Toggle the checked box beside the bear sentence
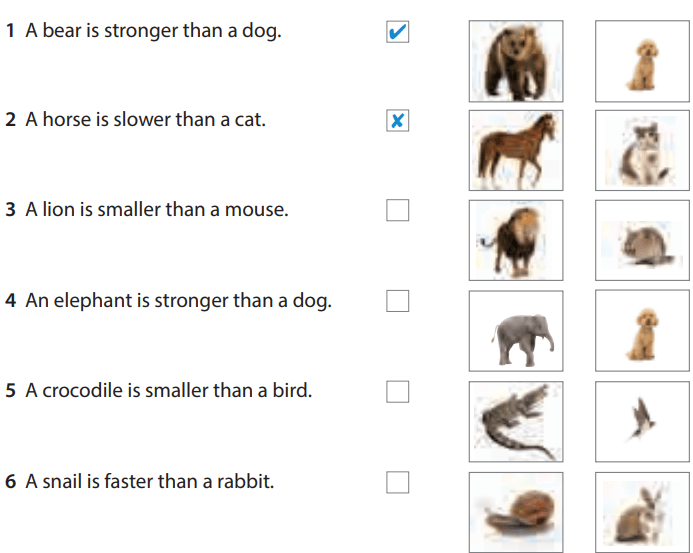Image resolution: width=693 pixels, height=553 pixels. click(x=397, y=32)
